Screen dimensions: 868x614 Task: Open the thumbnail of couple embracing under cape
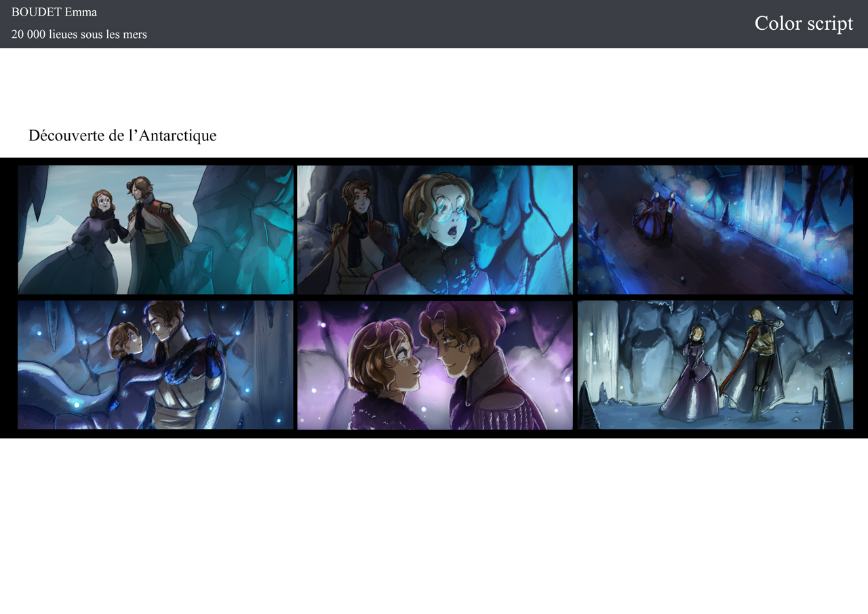[x=155, y=365]
